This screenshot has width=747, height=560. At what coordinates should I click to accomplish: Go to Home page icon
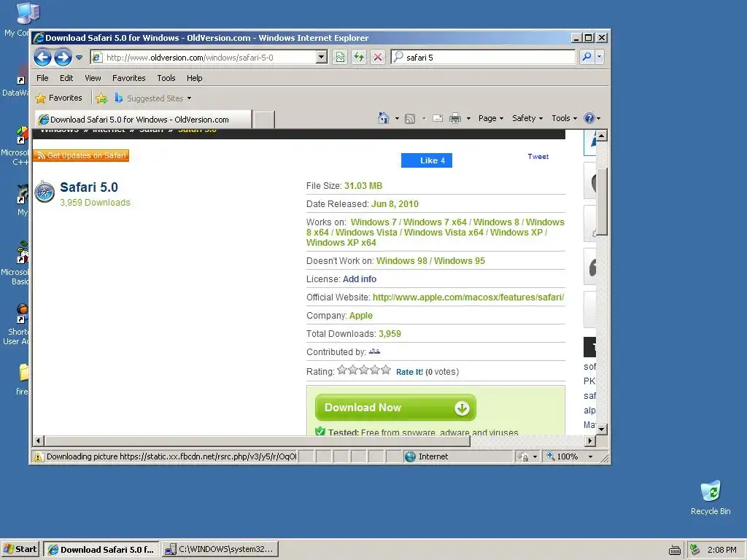(x=384, y=118)
